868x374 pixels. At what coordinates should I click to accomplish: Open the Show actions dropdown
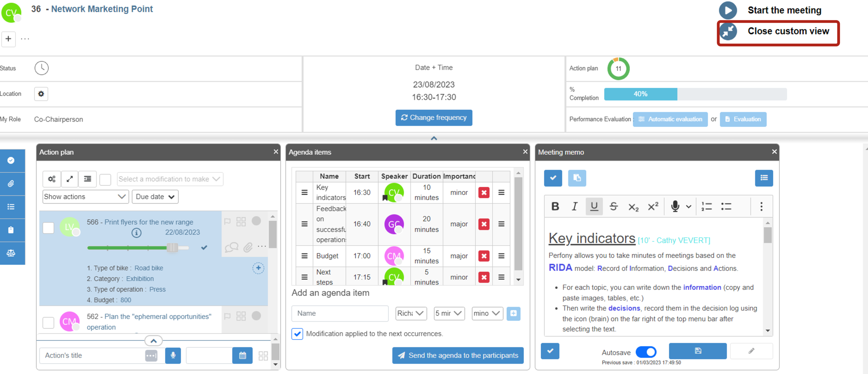(x=86, y=197)
